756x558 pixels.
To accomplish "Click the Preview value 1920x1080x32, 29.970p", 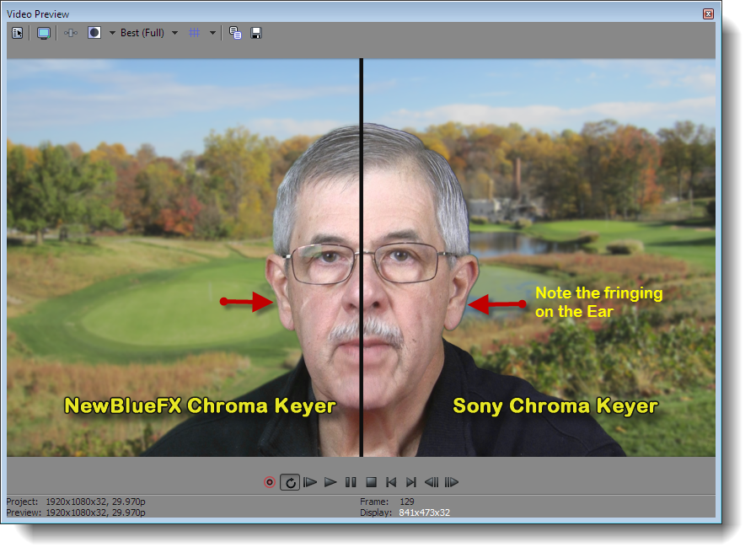I will point(95,512).
